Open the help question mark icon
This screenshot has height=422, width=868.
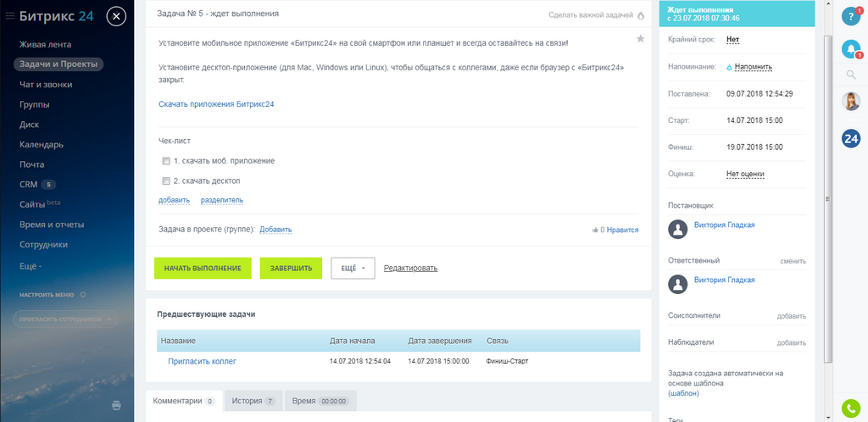click(x=851, y=16)
